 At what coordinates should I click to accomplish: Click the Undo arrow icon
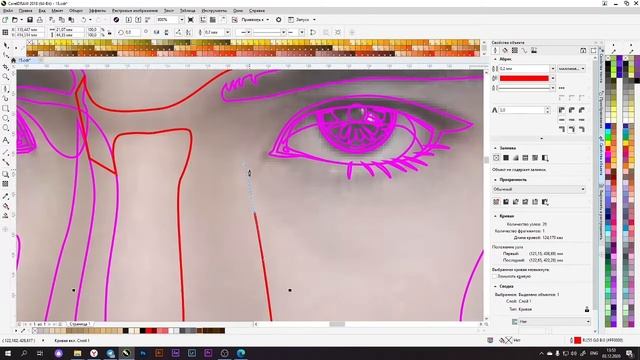[84, 20]
